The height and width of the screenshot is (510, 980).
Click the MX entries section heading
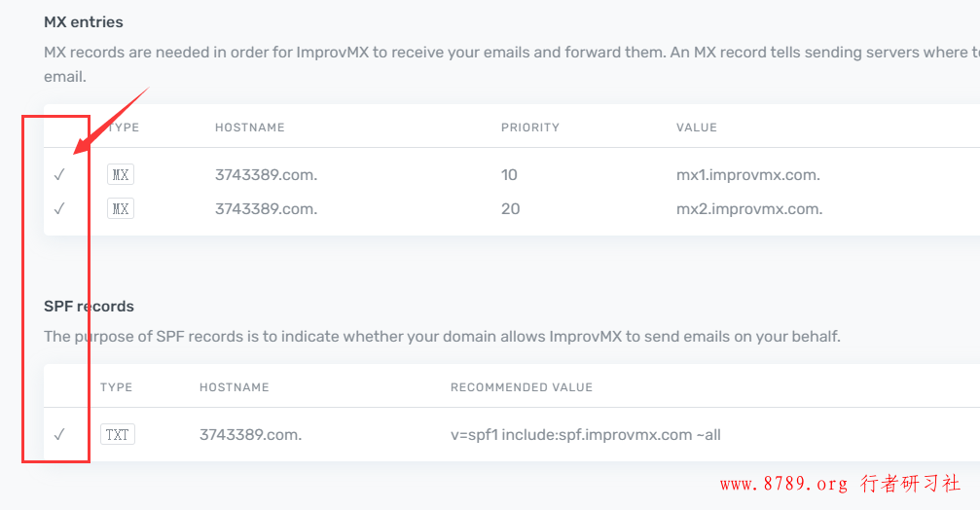click(83, 21)
